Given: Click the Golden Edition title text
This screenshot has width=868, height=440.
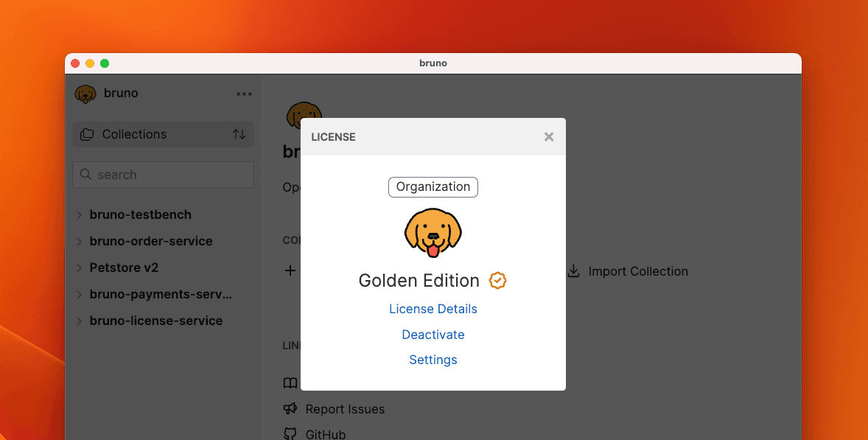Looking at the screenshot, I should 419,281.
